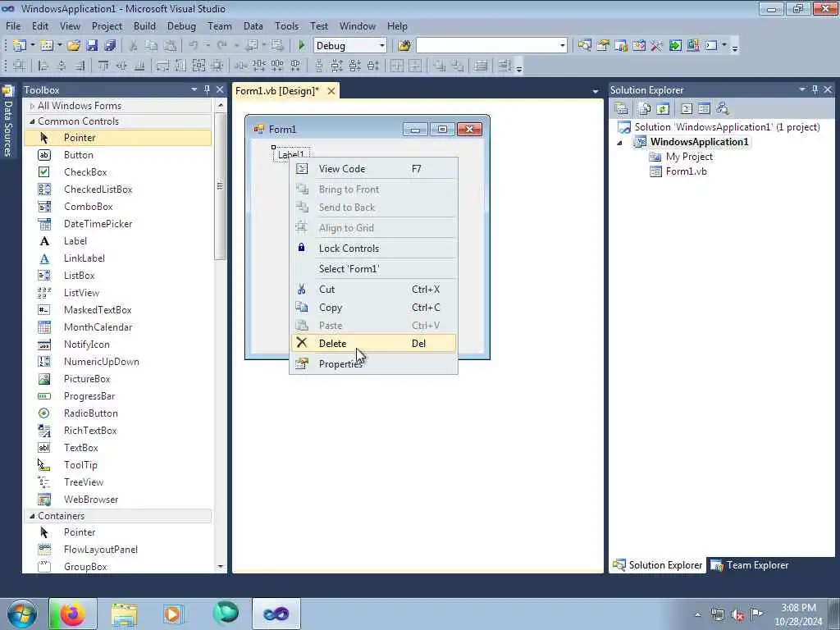This screenshot has width=840, height=630.
Task: Click the Open File folder icon in toolbar
Action: pyautogui.click(x=73, y=46)
